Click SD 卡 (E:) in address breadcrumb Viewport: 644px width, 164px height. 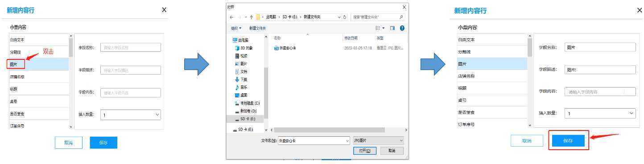(x=290, y=17)
